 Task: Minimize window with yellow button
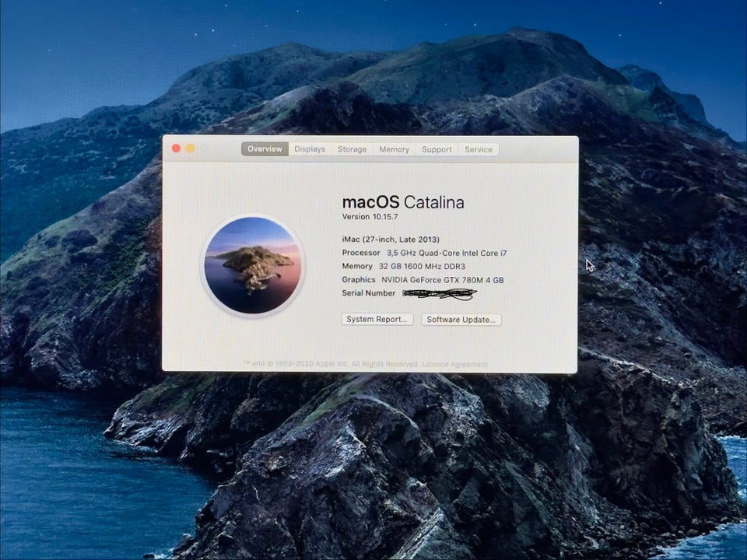[190, 149]
